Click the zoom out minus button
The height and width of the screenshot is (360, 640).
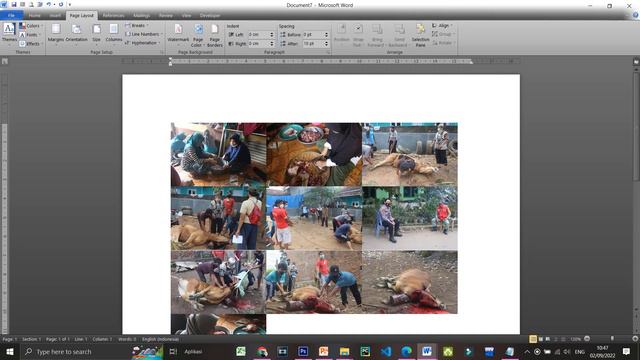click(587, 339)
